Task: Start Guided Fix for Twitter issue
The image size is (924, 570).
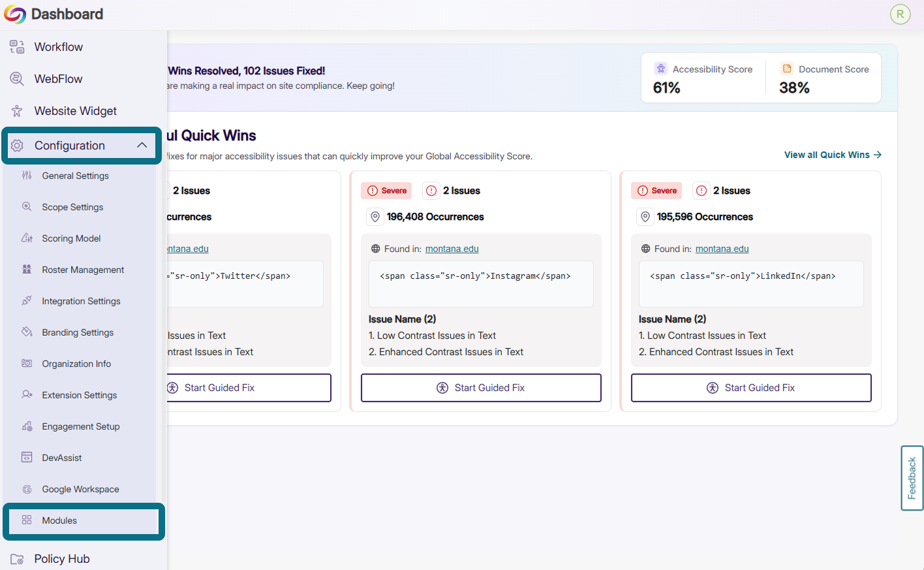Action: pyautogui.click(x=249, y=388)
